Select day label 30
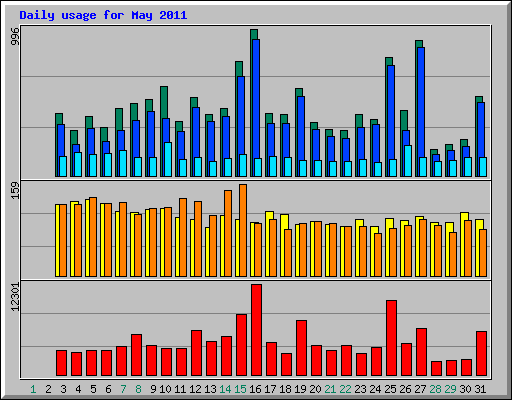This screenshot has height=400, width=512. [x=465, y=389]
